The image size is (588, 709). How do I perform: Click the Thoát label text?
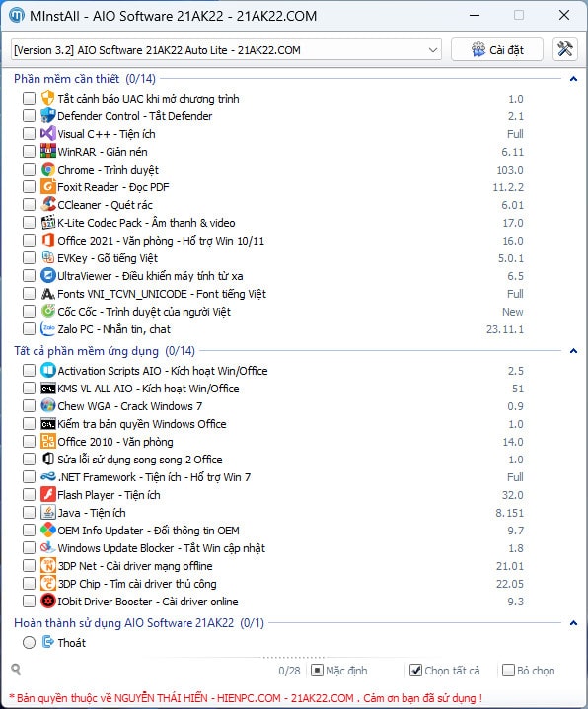(71, 643)
